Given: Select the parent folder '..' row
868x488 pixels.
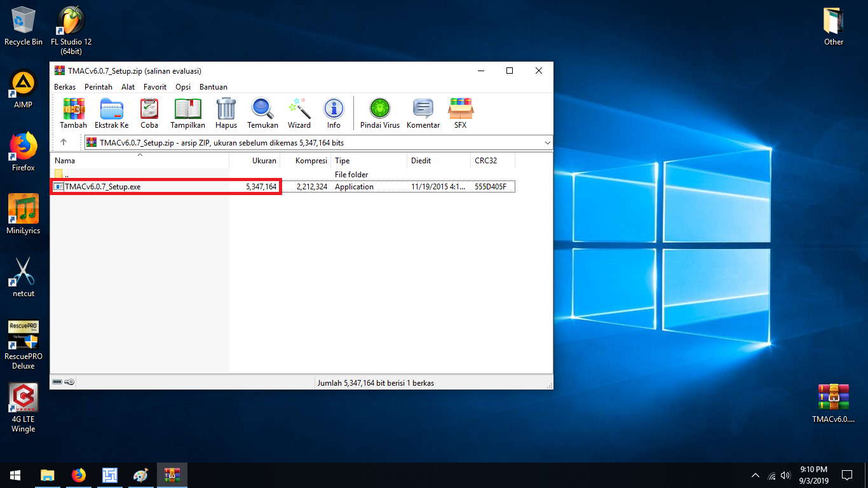Looking at the screenshot, I should 283,174.
